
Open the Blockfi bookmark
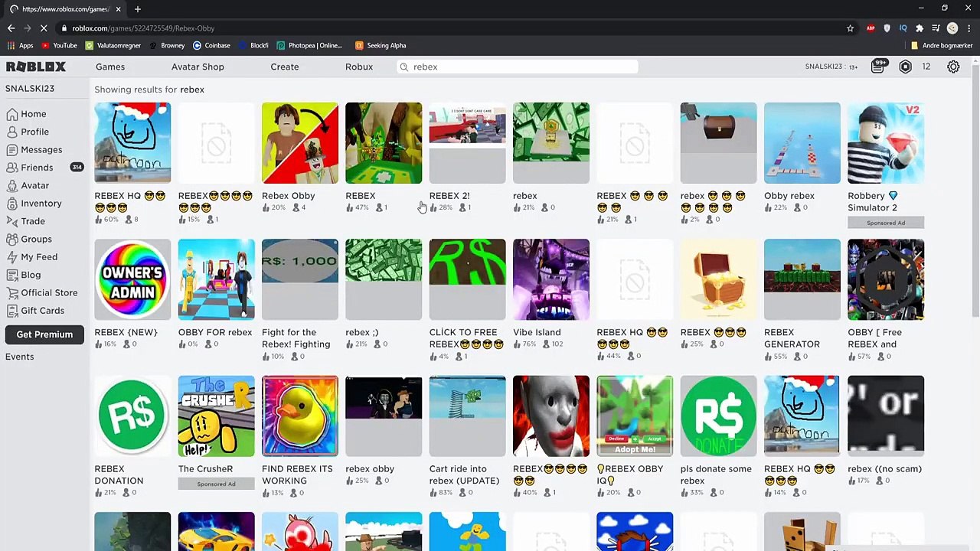(253, 46)
